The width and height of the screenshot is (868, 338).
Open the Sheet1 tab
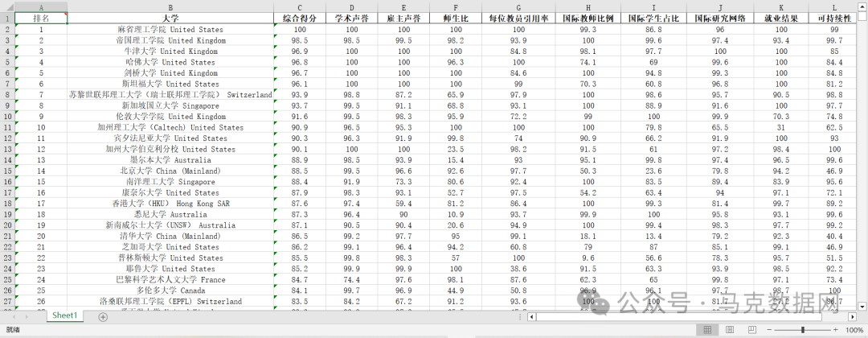[65, 315]
